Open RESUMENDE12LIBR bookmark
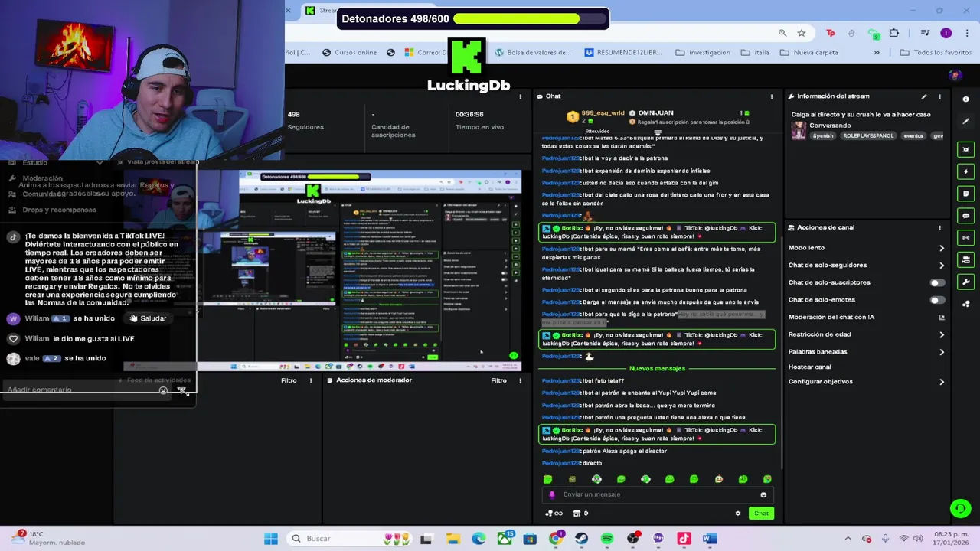 click(623, 53)
